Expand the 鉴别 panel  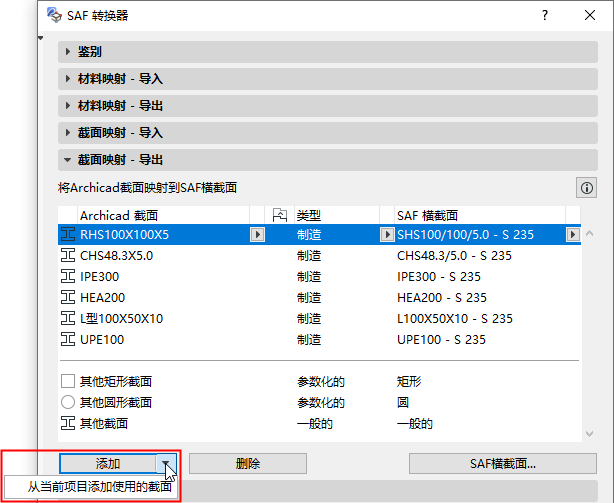68,51
